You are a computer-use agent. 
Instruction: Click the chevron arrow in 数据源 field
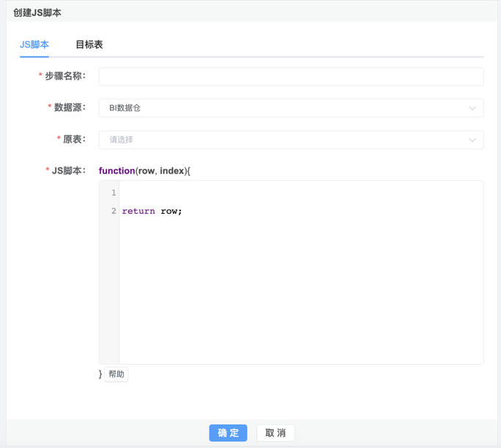[x=472, y=108]
